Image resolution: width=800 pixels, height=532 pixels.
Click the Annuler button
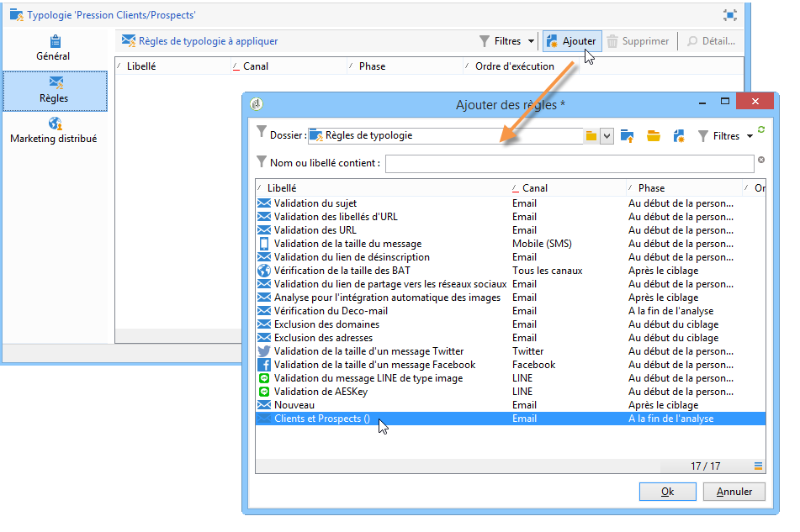(734, 492)
